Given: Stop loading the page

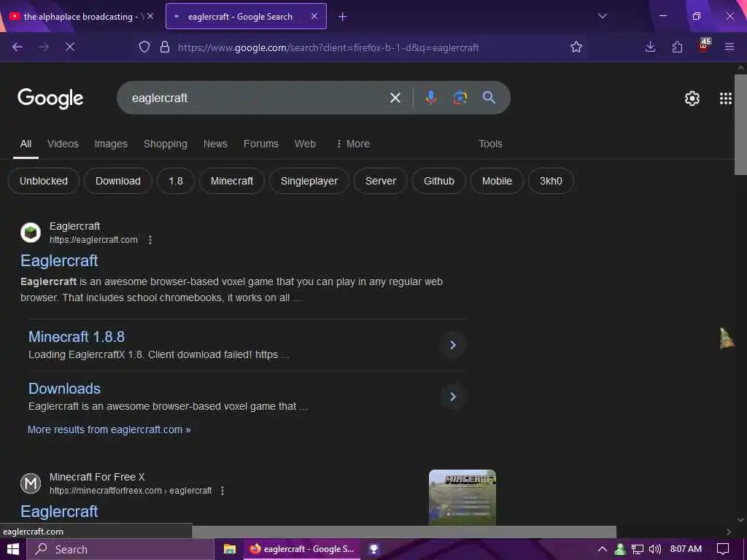Looking at the screenshot, I should coord(69,47).
